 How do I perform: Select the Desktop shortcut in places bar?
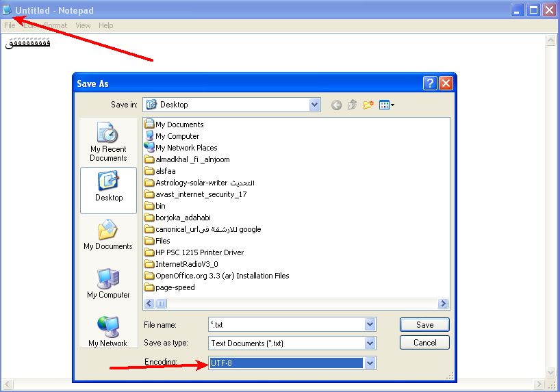point(108,186)
